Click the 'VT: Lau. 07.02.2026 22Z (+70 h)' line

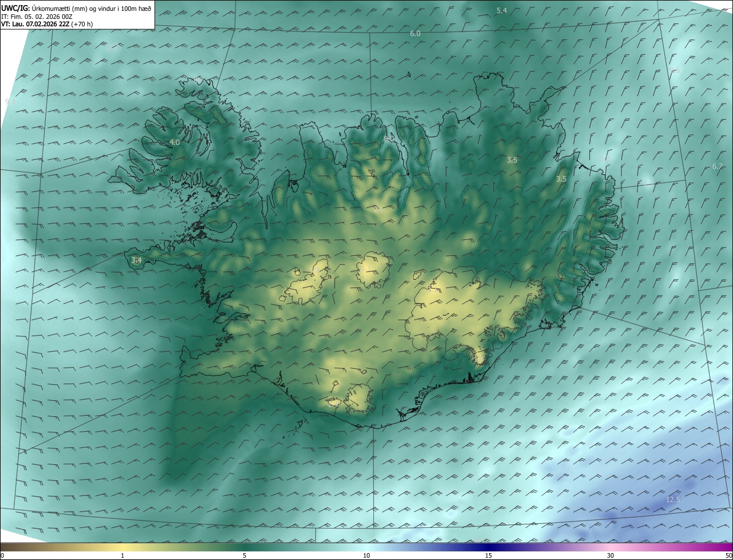point(47,24)
